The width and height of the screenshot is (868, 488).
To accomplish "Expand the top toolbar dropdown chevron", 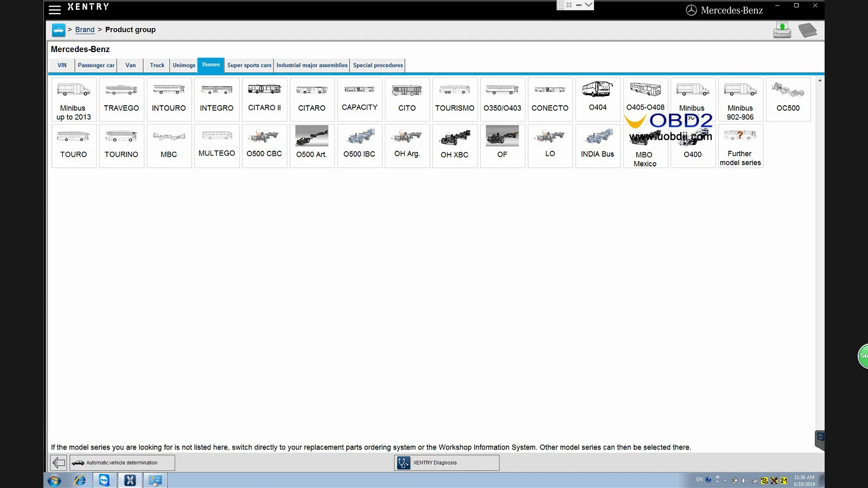I will tap(589, 5).
